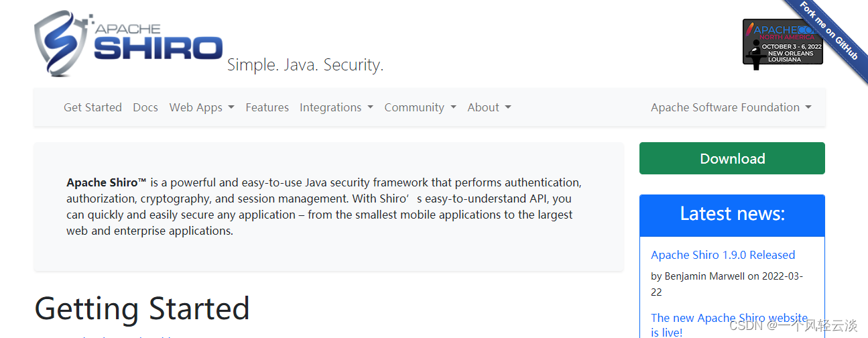The height and width of the screenshot is (338, 868).
Task: Open the Apache Shiro 1.9.0 Released link
Action: pyautogui.click(x=723, y=255)
